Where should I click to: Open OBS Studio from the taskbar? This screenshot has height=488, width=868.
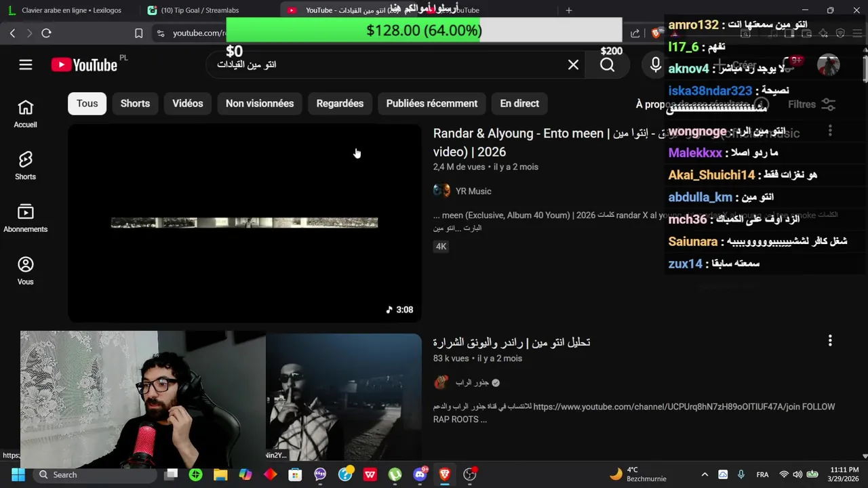(x=469, y=474)
